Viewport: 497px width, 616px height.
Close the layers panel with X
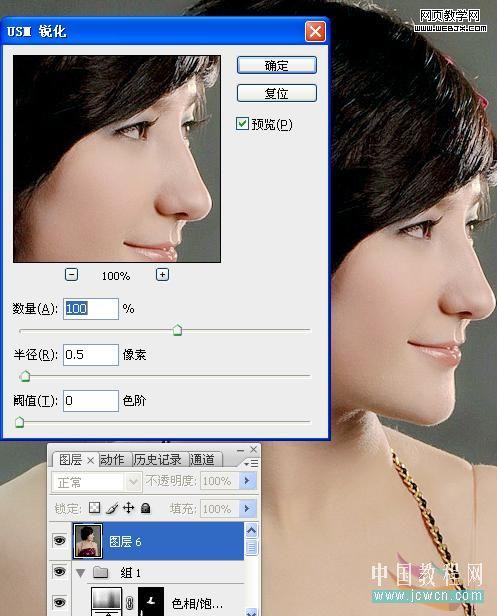(253, 449)
